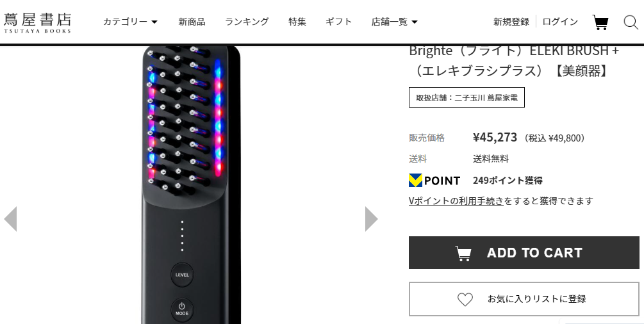Click the magnifying glass search icon
The height and width of the screenshot is (324, 644).
631,22
